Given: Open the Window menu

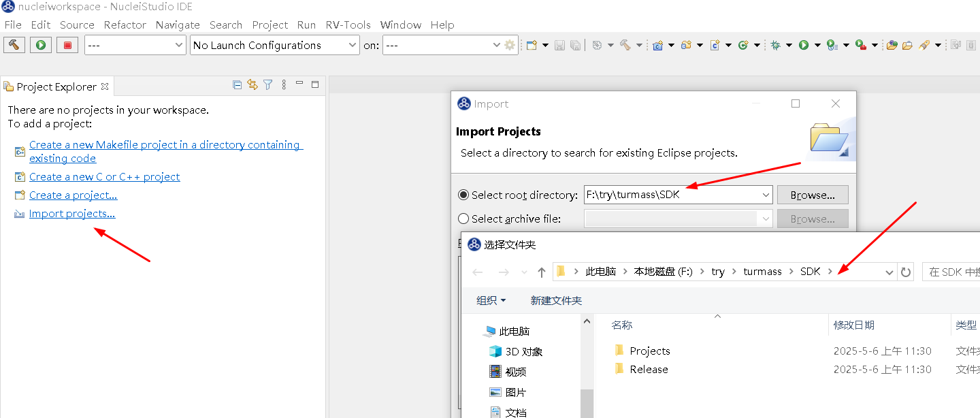Looking at the screenshot, I should tap(401, 25).
